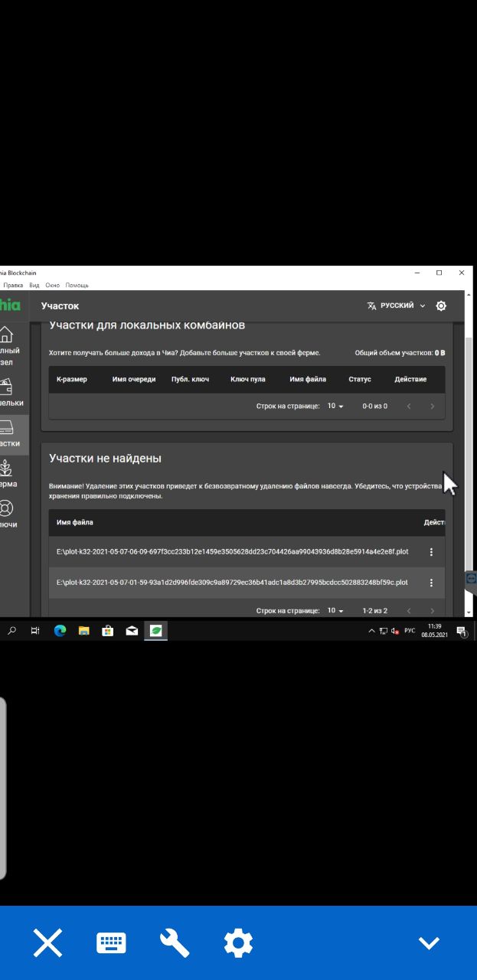
Task: Click network icon in system tray
Action: click(x=384, y=631)
